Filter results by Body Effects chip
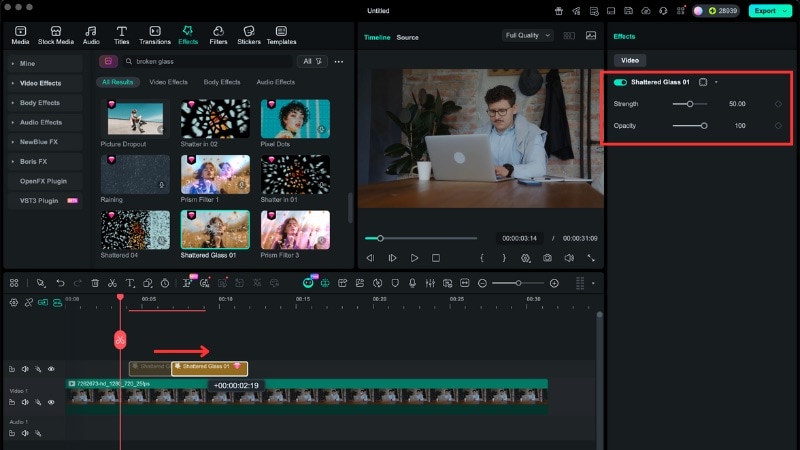 pos(222,82)
